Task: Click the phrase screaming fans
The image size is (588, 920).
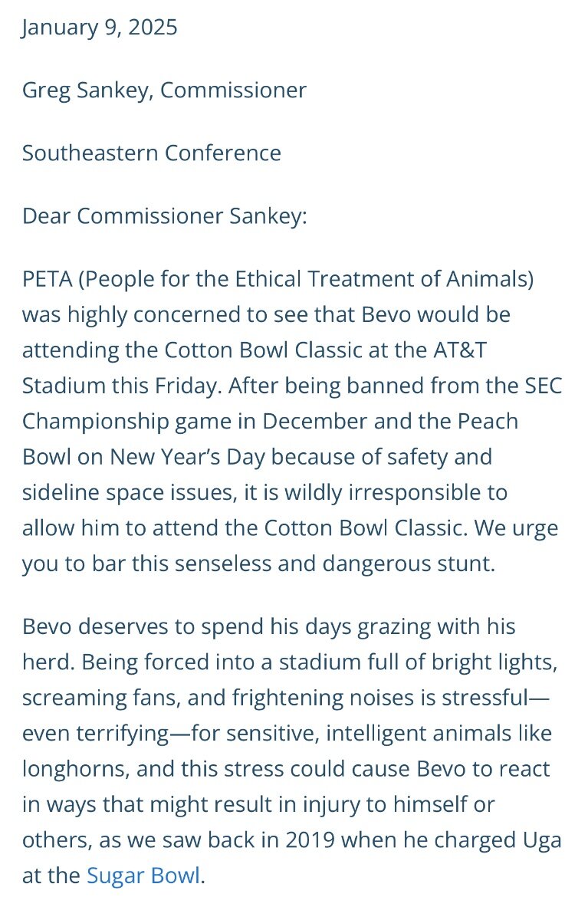Action: [100, 698]
